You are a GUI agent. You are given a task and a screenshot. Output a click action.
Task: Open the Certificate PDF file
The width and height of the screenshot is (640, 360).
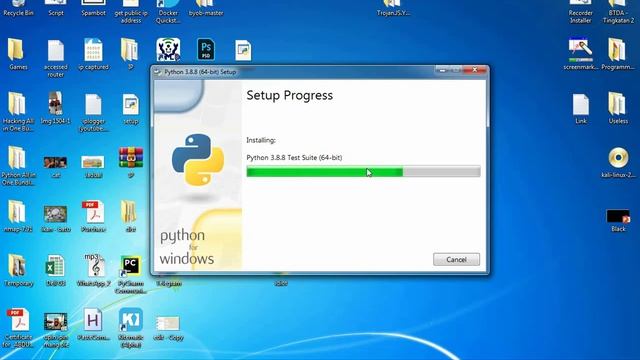point(18,328)
